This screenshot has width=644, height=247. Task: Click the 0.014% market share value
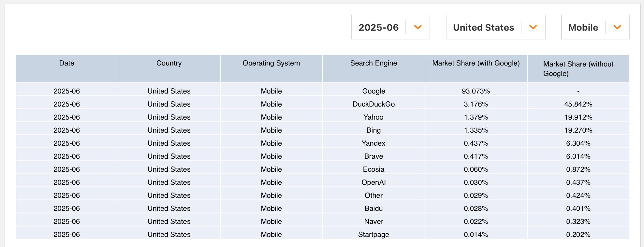coord(476,235)
